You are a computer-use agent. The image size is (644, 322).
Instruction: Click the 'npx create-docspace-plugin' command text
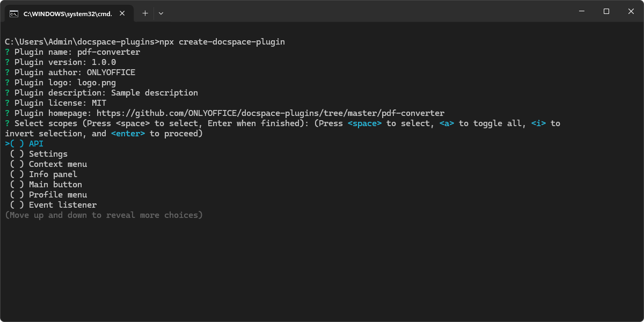pyautogui.click(x=222, y=42)
